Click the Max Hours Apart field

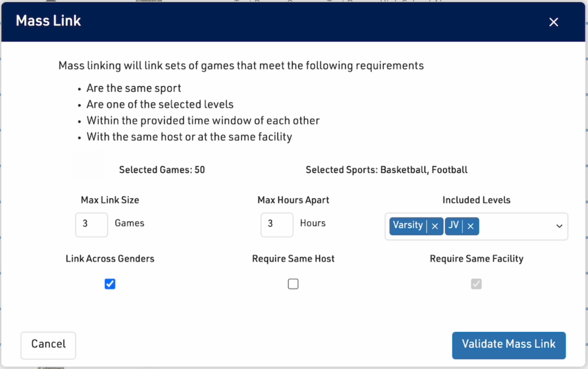coord(277,225)
